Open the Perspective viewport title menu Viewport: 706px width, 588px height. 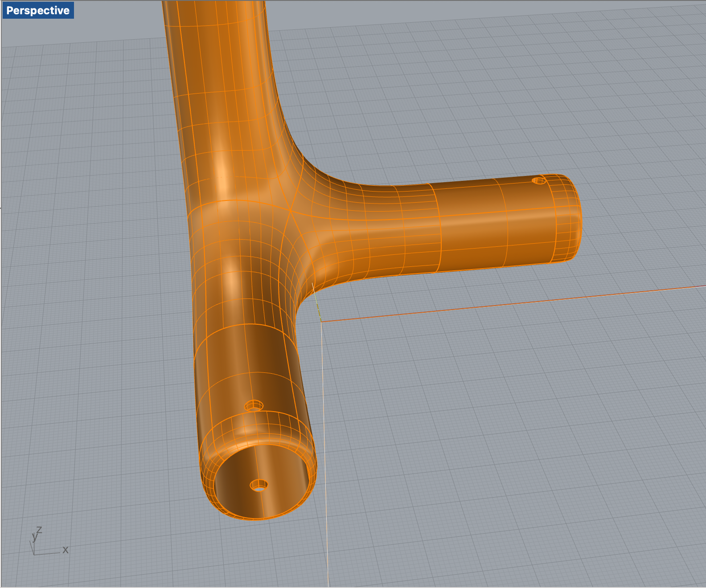click(x=38, y=10)
